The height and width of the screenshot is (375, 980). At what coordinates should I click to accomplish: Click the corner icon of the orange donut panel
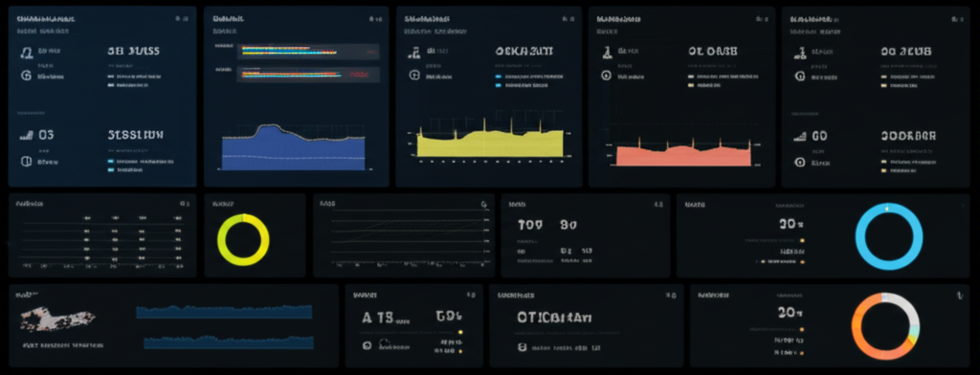959,296
